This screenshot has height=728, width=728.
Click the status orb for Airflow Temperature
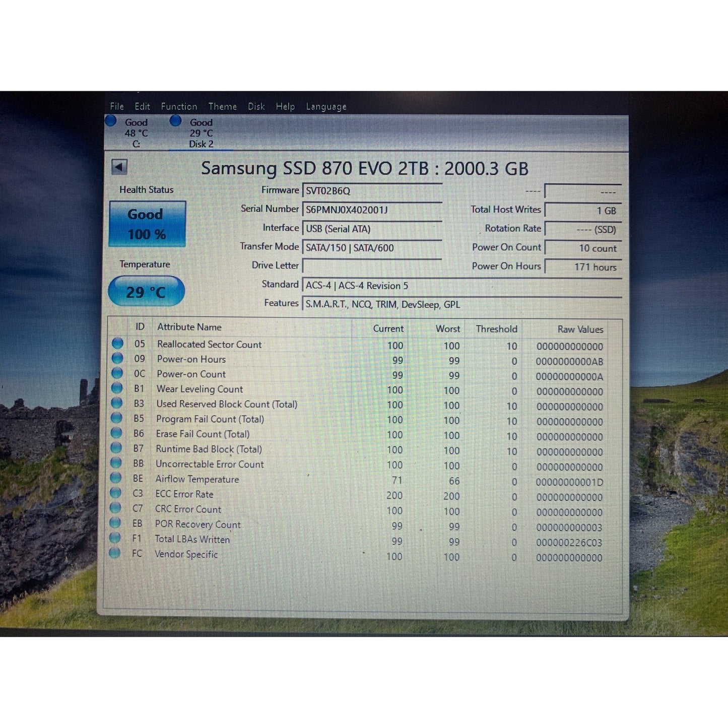point(116,478)
